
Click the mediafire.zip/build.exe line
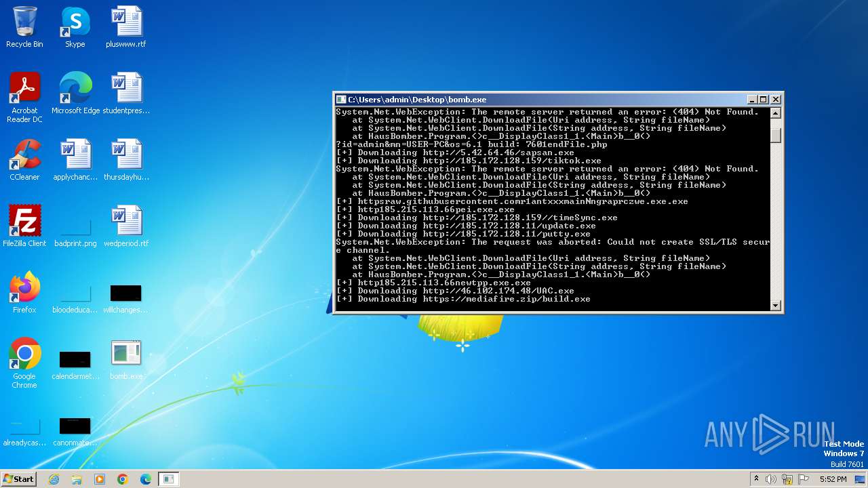(463, 299)
